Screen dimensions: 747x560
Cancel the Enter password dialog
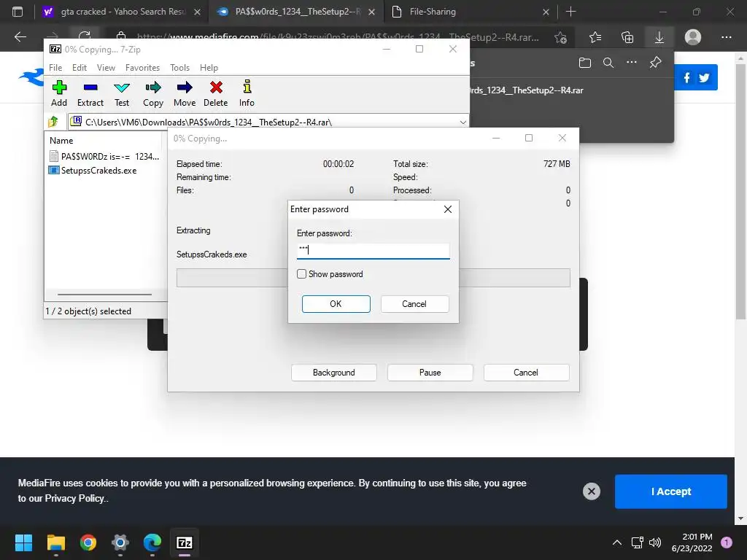(414, 304)
